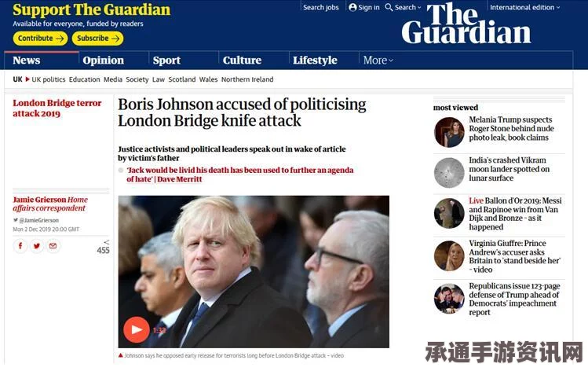The width and height of the screenshot is (588, 371).
Task: Switch to the Opinion section tab
Action: (x=103, y=60)
